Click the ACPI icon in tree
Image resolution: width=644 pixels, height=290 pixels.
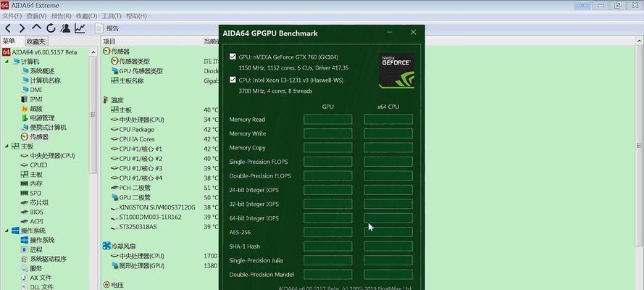point(25,221)
